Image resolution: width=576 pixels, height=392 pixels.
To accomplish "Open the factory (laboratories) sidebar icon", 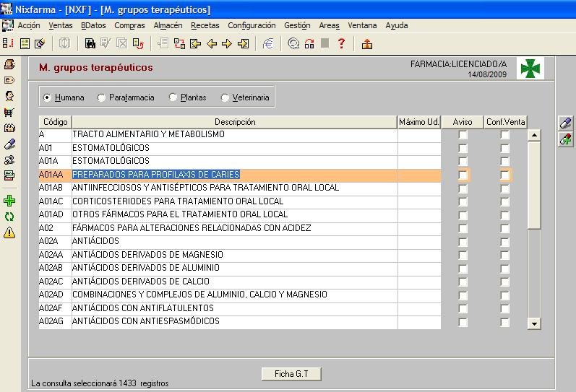I will [9, 128].
